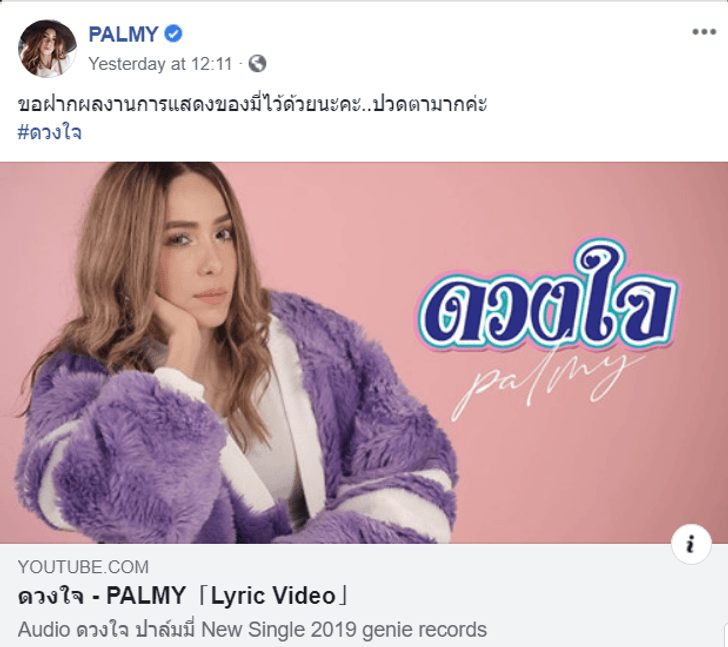Open the PALMY page name link

pyautogui.click(x=124, y=34)
